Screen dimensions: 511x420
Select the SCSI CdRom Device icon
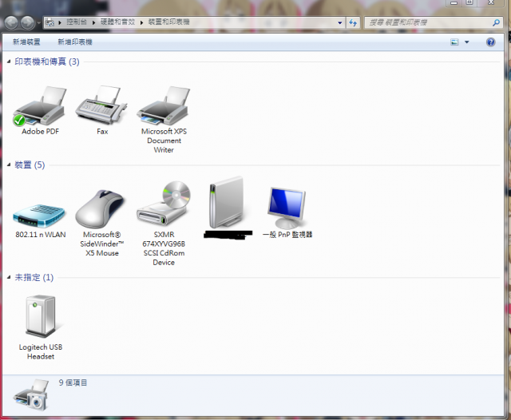tap(164, 204)
